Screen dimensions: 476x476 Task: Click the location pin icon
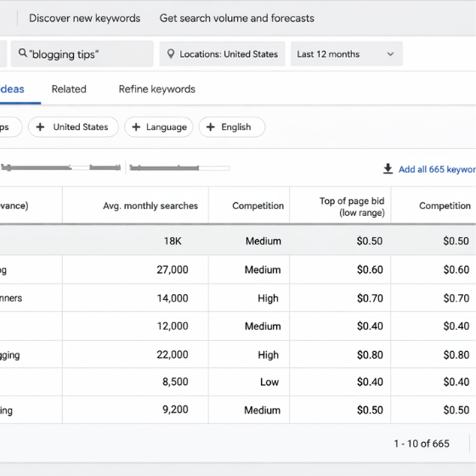pyautogui.click(x=171, y=54)
